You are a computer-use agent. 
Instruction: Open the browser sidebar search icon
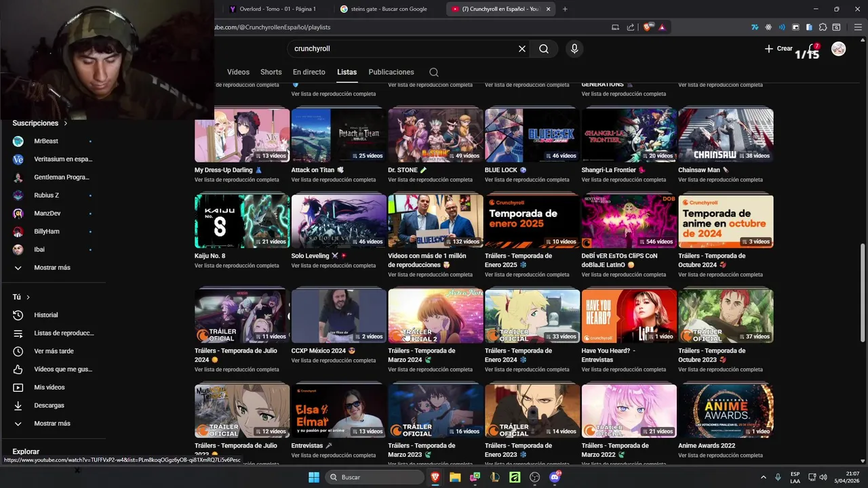click(x=837, y=27)
